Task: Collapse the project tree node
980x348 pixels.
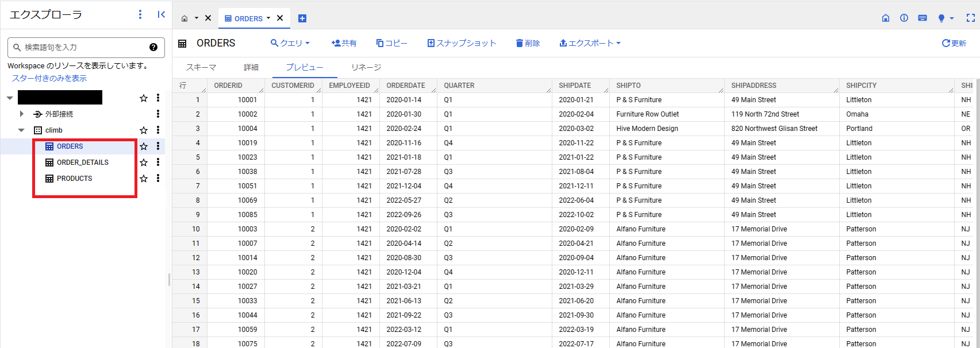Action: point(10,98)
